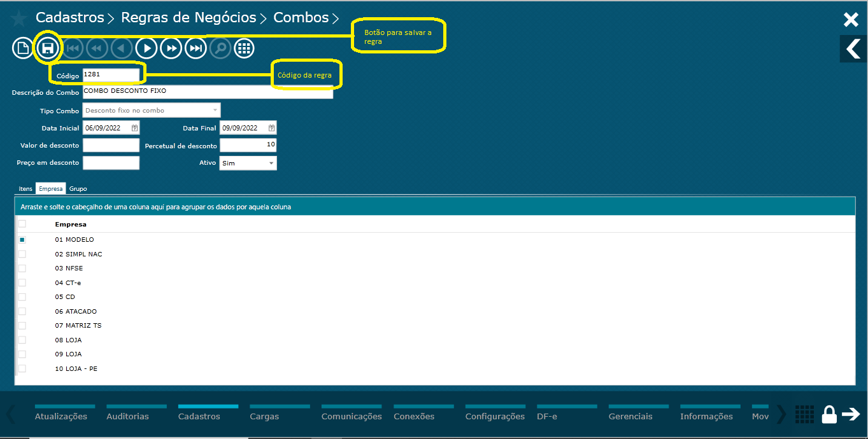The height and width of the screenshot is (439, 868).
Task: Click the Preço em desconto field
Action: pos(111,163)
